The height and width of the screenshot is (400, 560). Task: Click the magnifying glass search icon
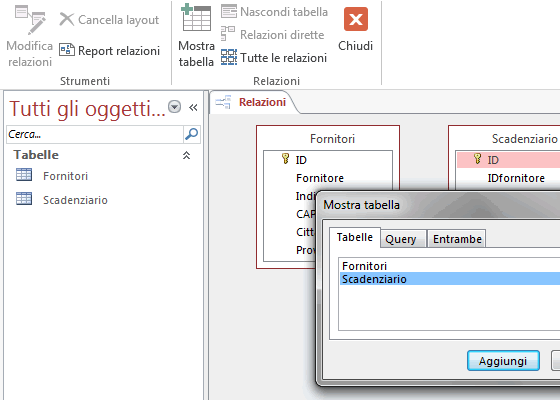(x=191, y=134)
